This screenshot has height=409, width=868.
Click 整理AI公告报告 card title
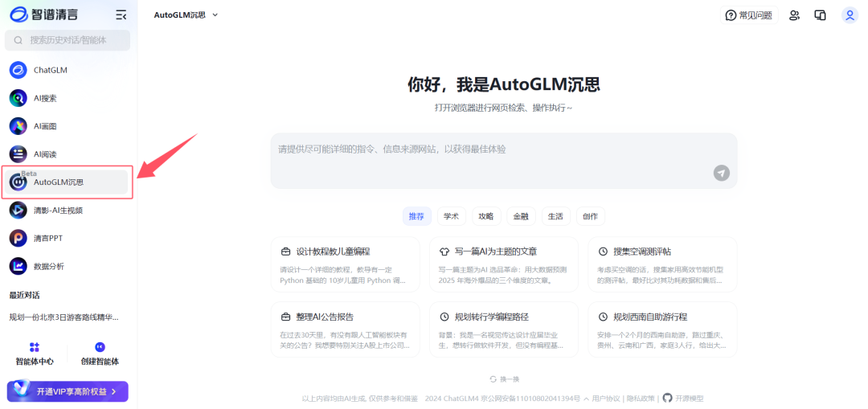[x=325, y=317]
